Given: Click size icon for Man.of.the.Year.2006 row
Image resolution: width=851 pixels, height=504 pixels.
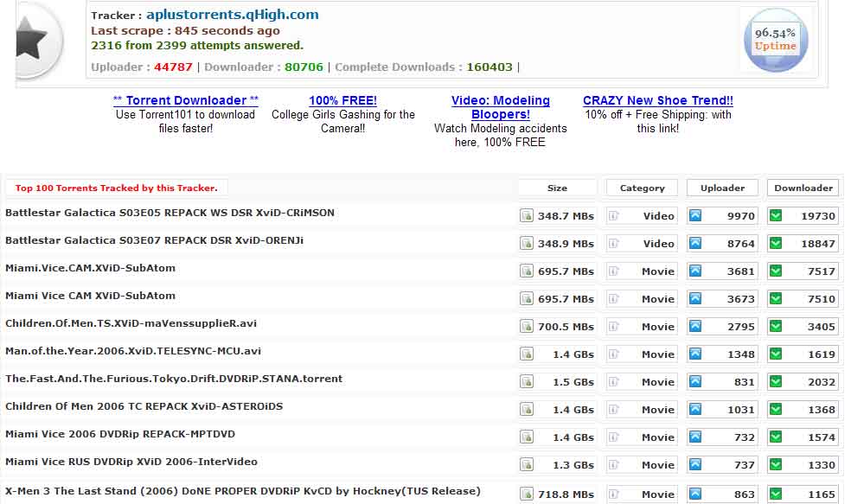Looking at the screenshot, I should point(527,354).
